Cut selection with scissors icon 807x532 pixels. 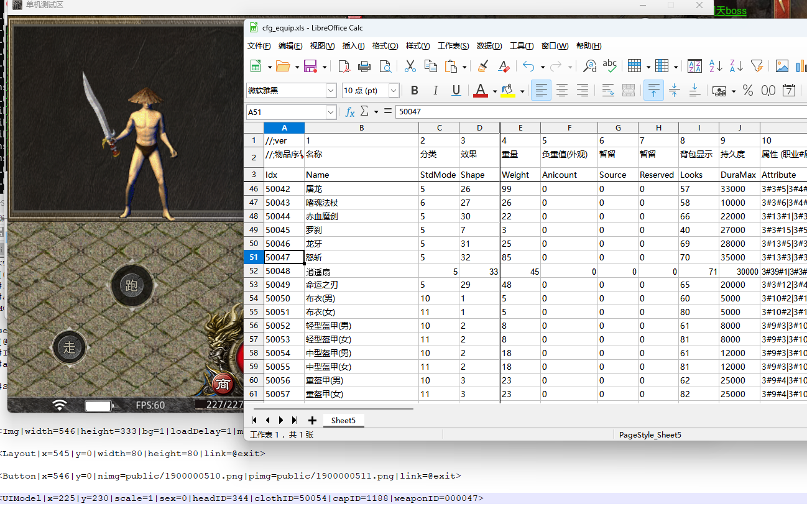tap(410, 66)
